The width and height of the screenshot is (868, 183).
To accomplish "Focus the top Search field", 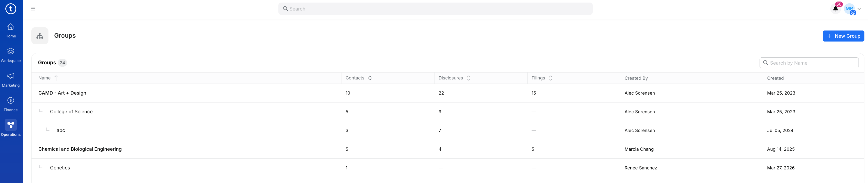I will pyautogui.click(x=435, y=9).
